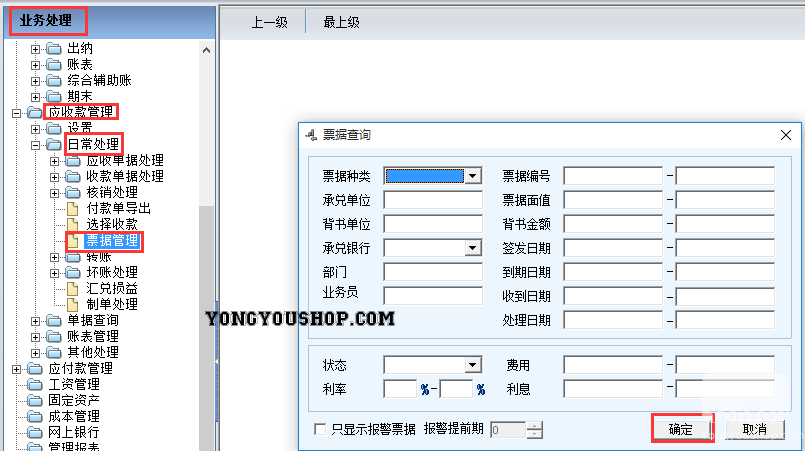Click the 单据查询 folder icon

[x=54, y=321]
